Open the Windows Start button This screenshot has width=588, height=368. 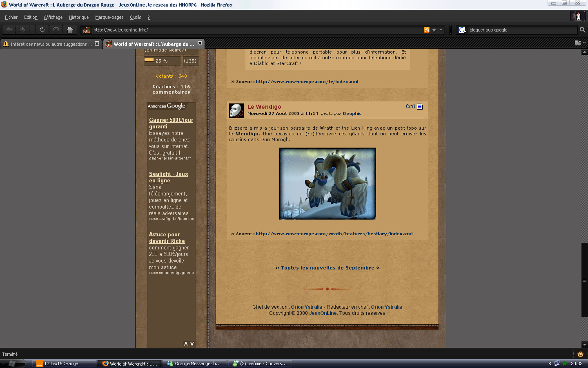12,364
